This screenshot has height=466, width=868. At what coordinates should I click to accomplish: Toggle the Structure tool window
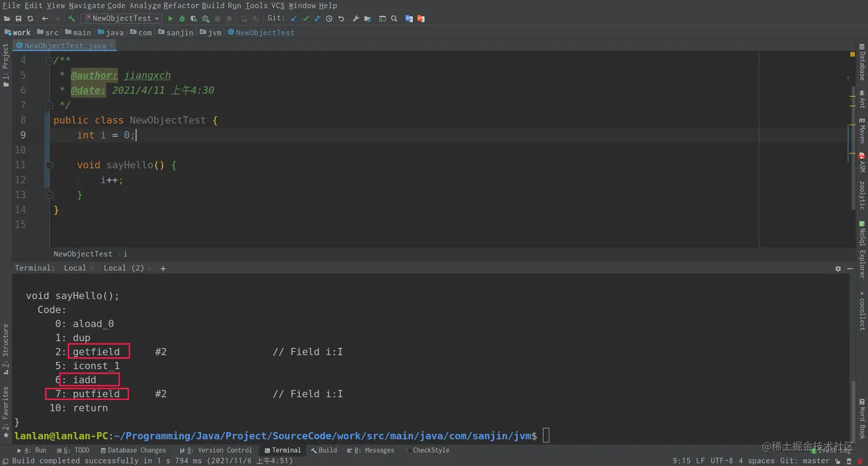[x=6, y=349]
